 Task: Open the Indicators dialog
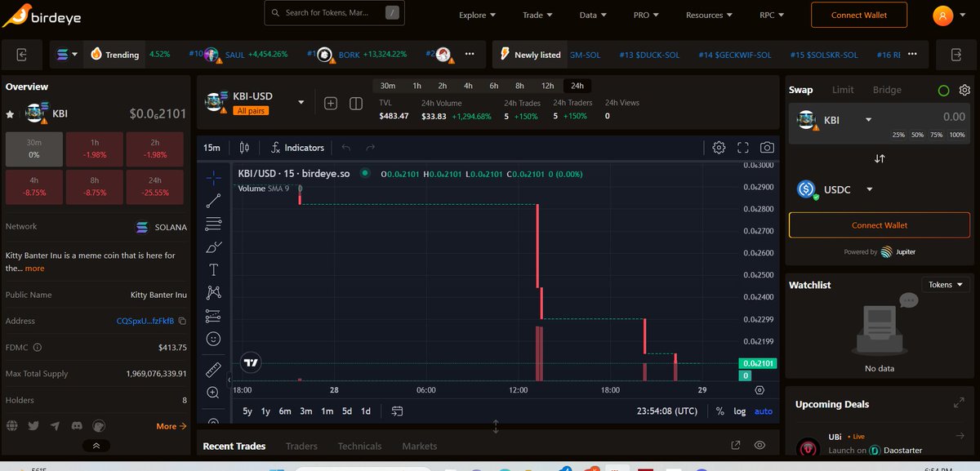[298, 148]
